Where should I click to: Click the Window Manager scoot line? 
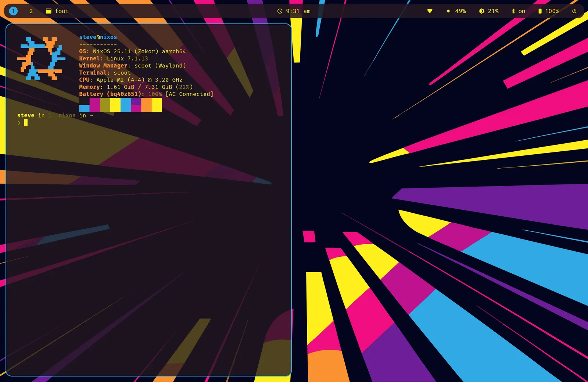[132, 66]
